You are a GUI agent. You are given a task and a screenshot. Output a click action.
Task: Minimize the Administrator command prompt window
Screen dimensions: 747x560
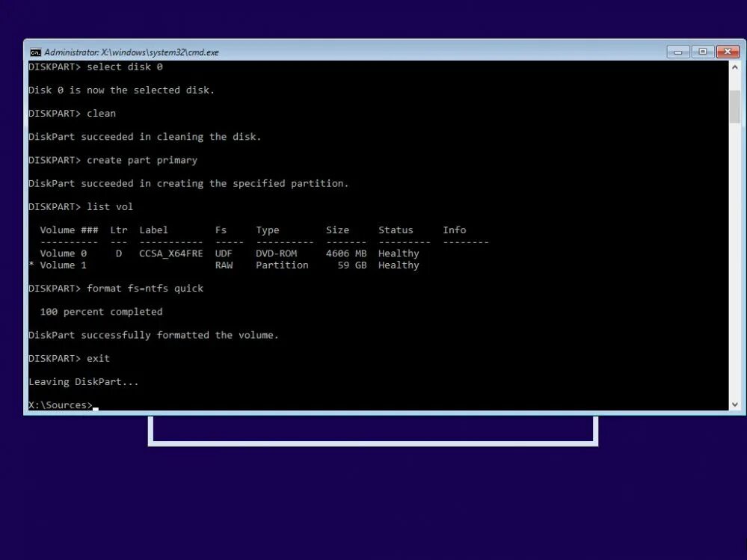(678, 52)
